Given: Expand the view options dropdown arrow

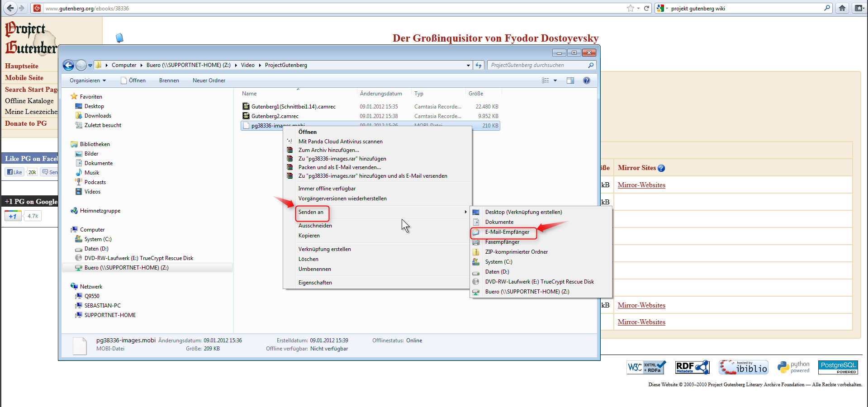Looking at the screenshot, I should pyautogui.click(x=555, y=80).
